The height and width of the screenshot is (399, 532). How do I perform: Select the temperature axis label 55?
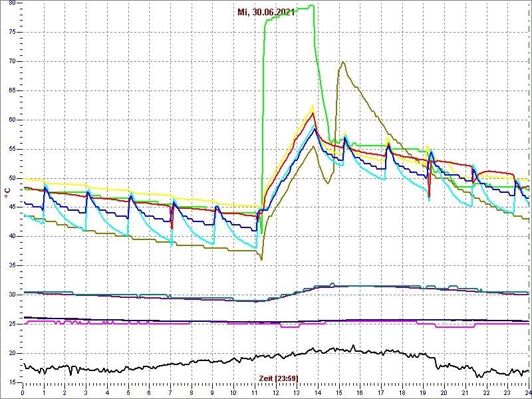click(11, 149)
